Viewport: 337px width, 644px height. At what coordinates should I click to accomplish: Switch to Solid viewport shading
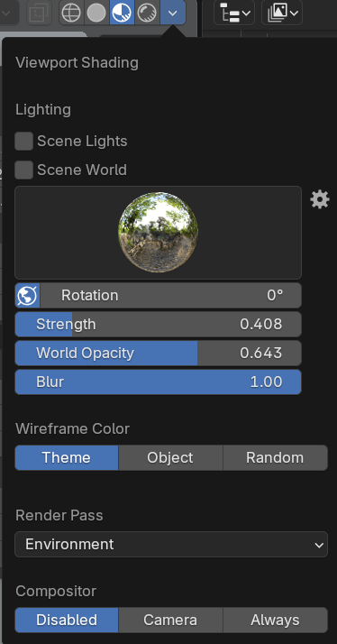[x=96, y=13]
